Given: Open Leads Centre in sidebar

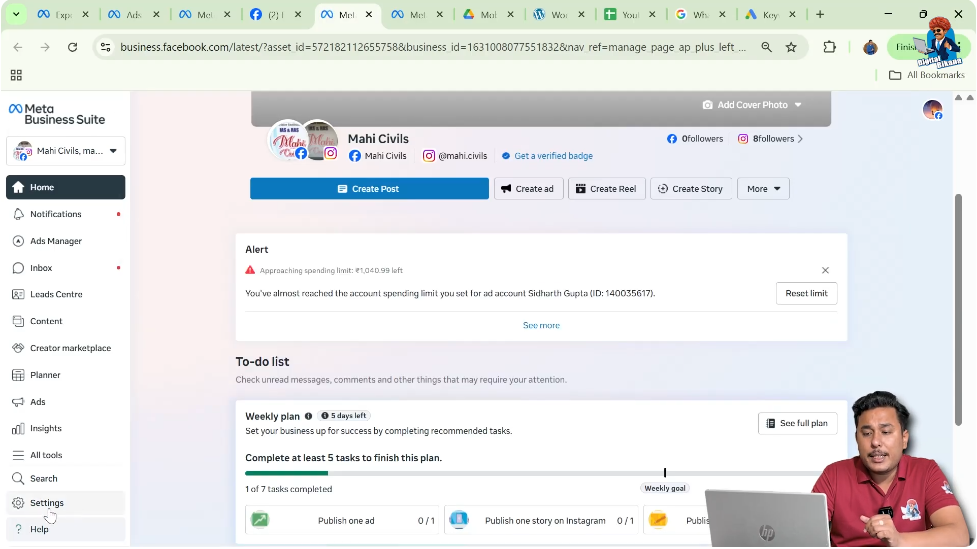Looking at the screenshot, I should pos(65,294).
